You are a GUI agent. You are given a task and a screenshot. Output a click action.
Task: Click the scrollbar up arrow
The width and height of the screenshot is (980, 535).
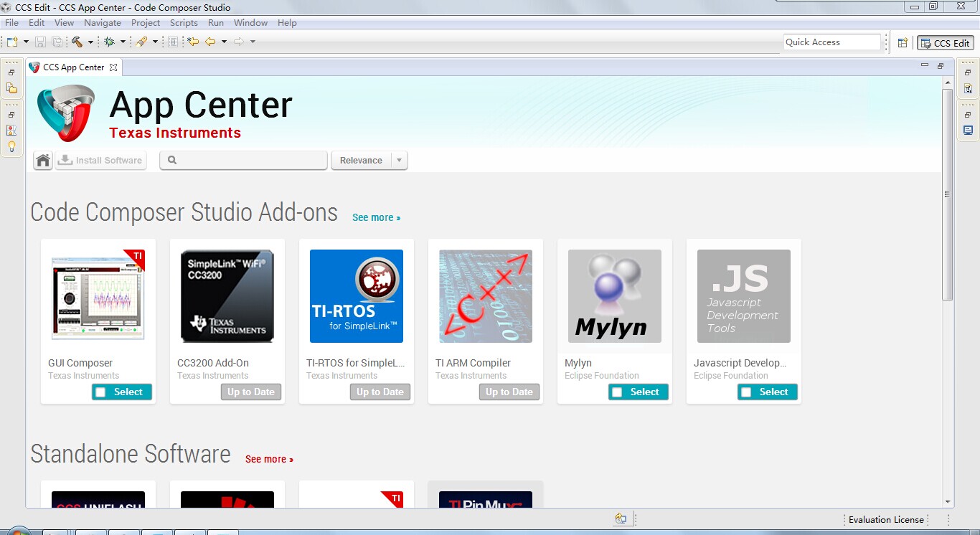(x=947, y=82)
